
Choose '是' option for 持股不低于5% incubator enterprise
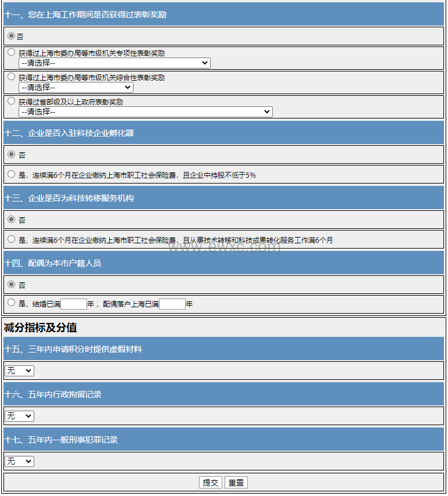point(11,174)
